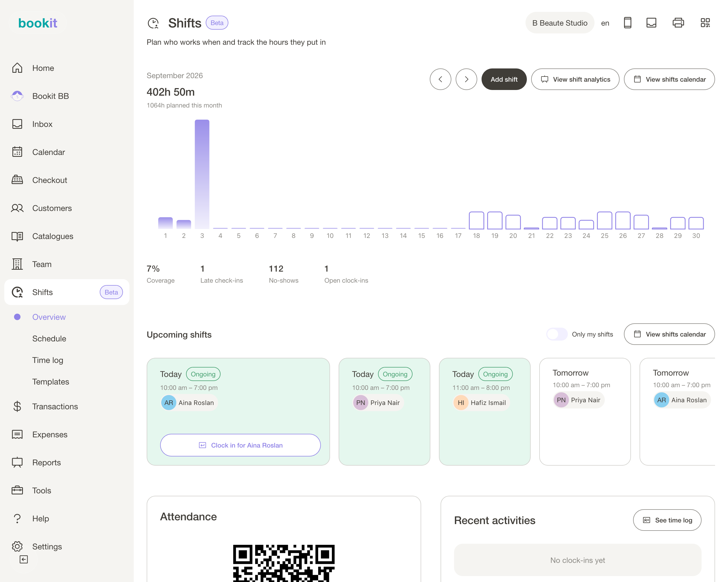Image resolution: width=728 pixels, height=582 pixels.
Task: Click the tall bar for day 3
Action: pos(202,174)
